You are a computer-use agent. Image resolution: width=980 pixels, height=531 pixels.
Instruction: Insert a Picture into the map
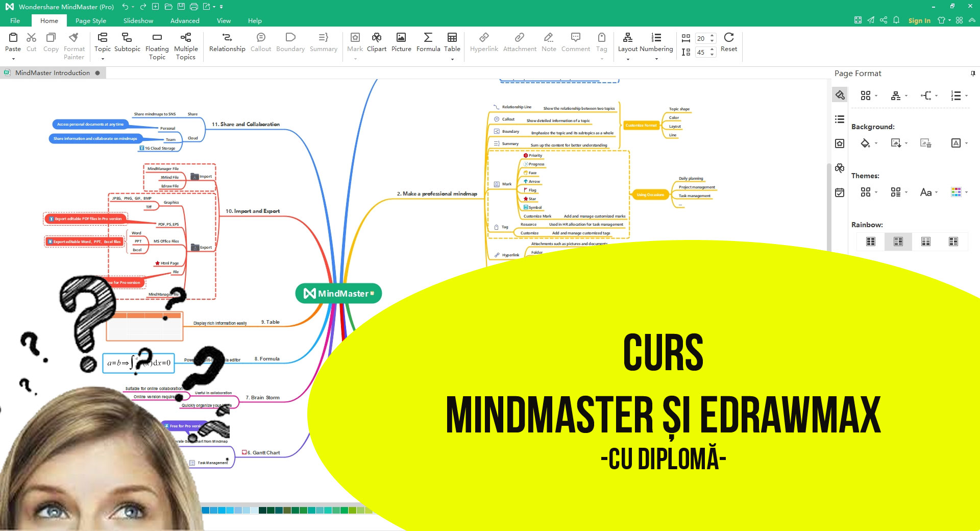[x=401, y=43]
